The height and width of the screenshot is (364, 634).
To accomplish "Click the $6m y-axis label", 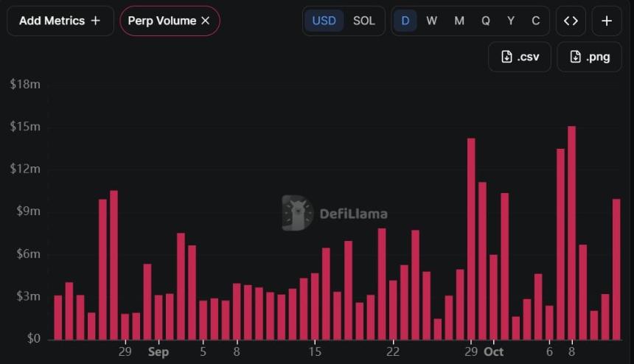I will pos(28,253).
